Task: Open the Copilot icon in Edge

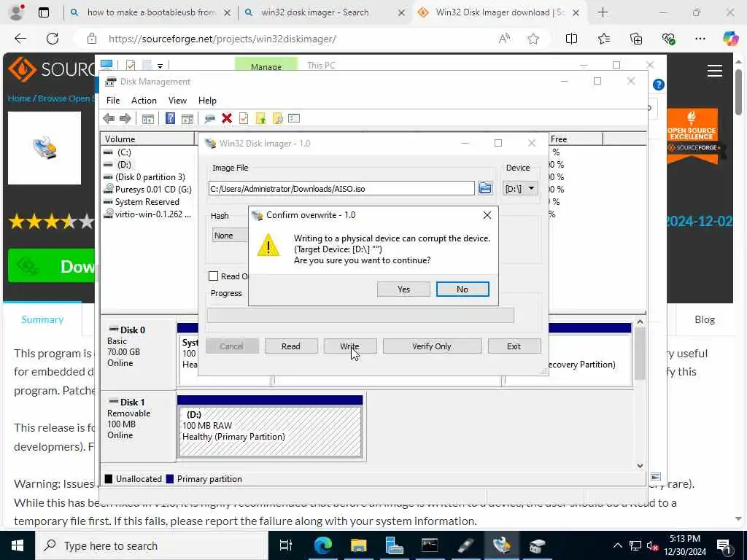Action: (x=730, y=38)
